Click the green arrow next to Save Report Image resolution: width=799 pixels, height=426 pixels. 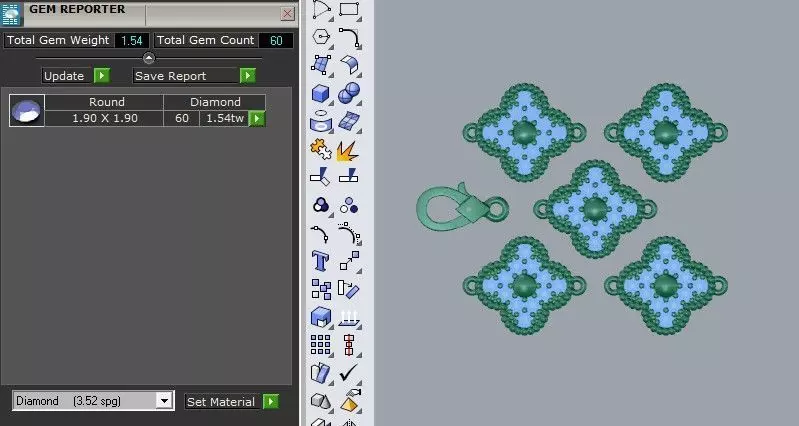pos(248,76)
